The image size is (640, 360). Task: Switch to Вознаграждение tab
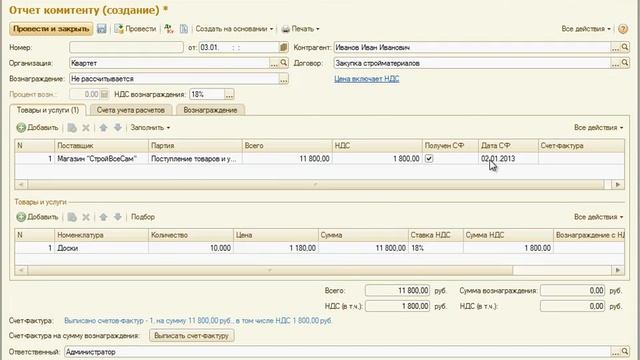[210, 110]
